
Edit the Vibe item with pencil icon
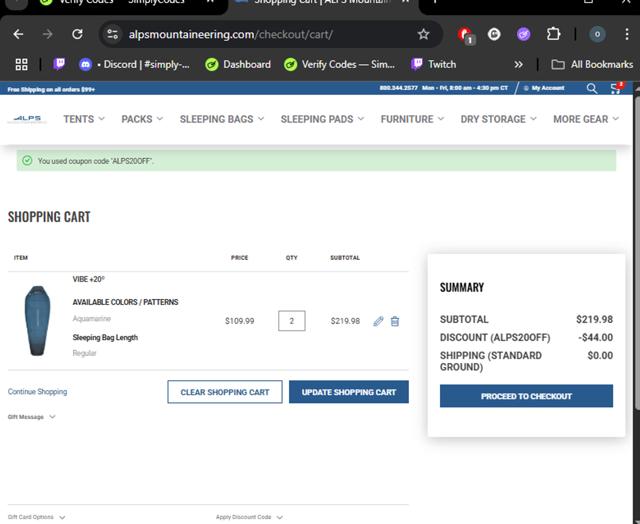coord(378,321)
